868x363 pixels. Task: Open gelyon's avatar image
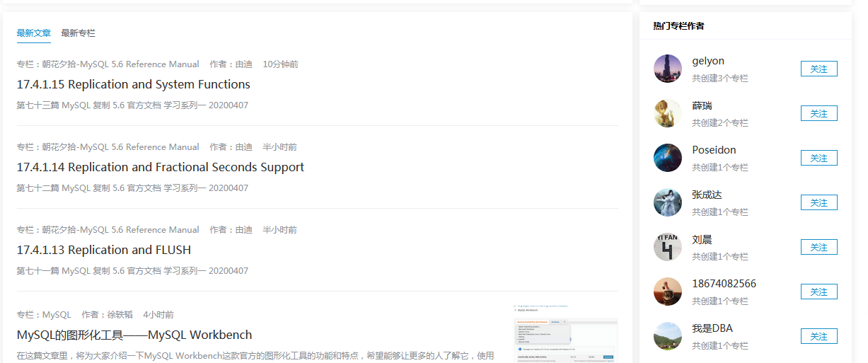(668, 69)
